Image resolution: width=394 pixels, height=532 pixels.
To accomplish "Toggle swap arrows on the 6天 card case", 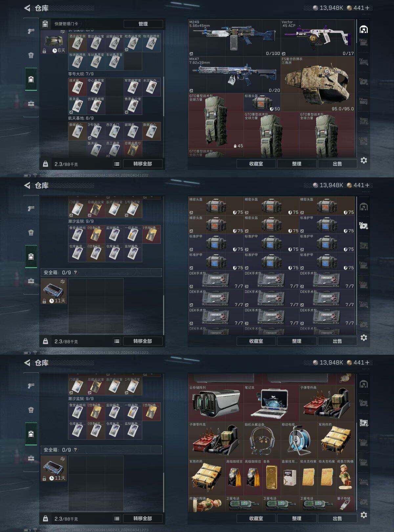I will coord(62,32).
